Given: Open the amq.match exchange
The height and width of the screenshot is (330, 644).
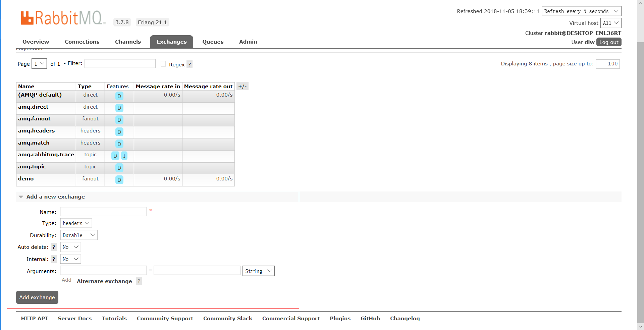Looking at the screenshot, I should pos(34,143).
